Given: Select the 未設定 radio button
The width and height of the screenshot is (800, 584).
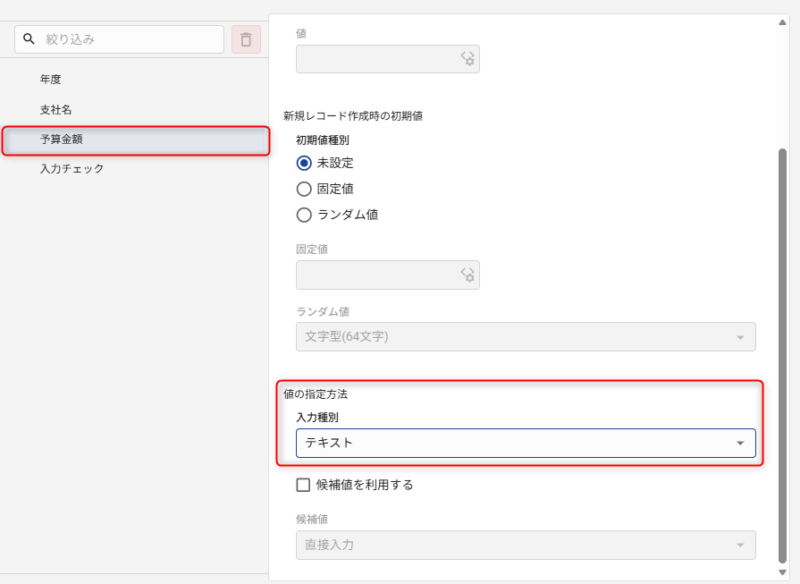Looking at the screenshot, I should pyautogui.click(x=305, y=163).
